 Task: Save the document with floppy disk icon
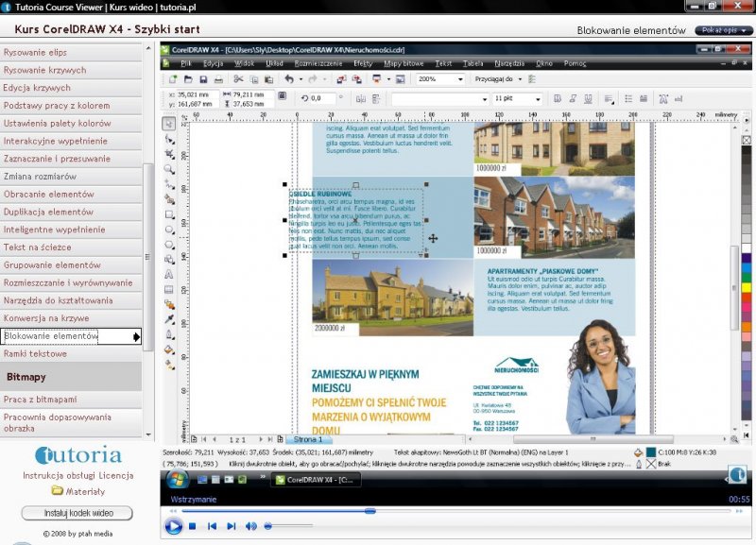click(x=203, y=79)
